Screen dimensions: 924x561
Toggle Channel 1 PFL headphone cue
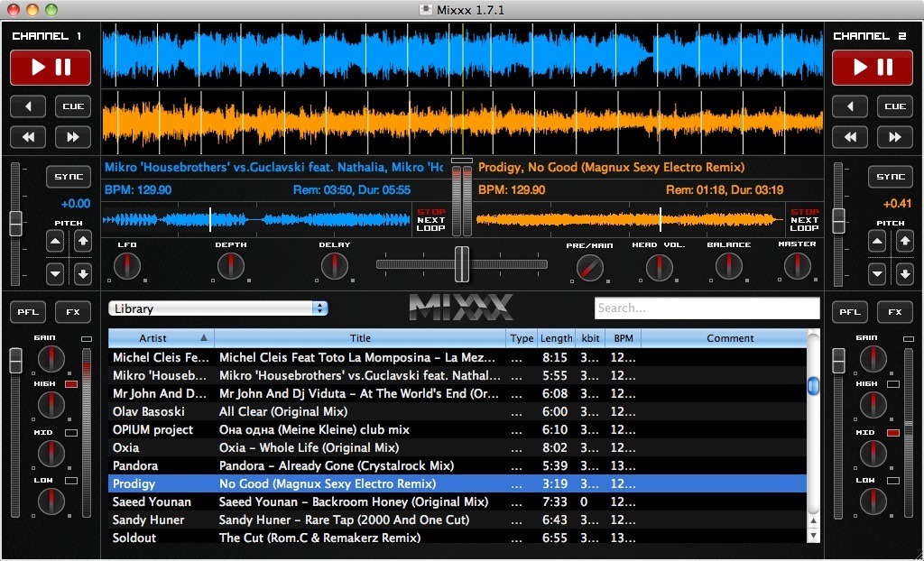pyautogui.click(x=28, y=312)
